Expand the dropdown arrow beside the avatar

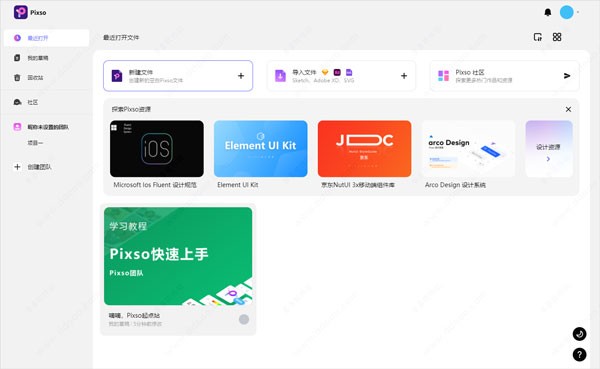point(578,12)
